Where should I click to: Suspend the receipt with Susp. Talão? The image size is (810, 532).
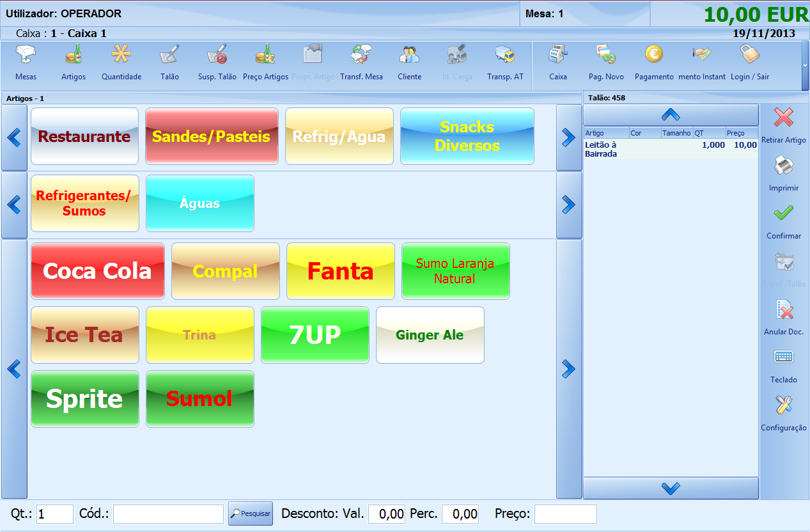tap(217, 62)
